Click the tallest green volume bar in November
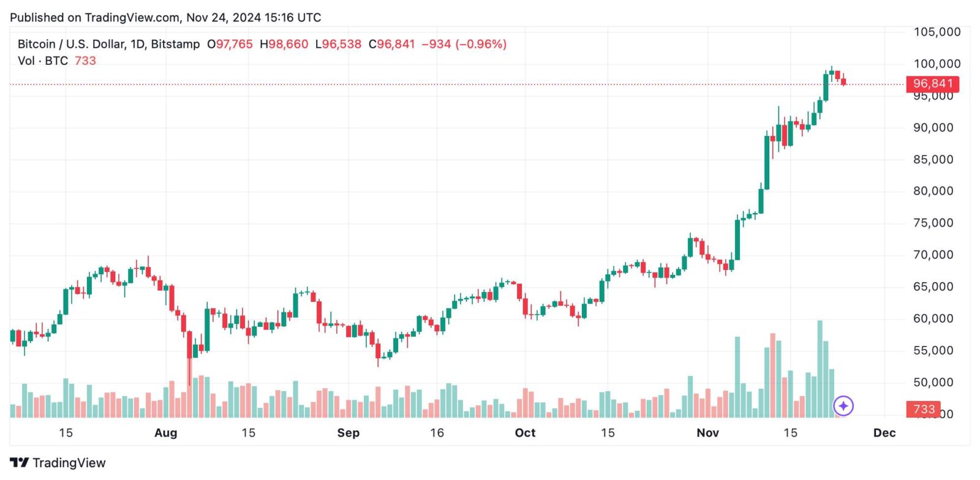 point(820,369)
